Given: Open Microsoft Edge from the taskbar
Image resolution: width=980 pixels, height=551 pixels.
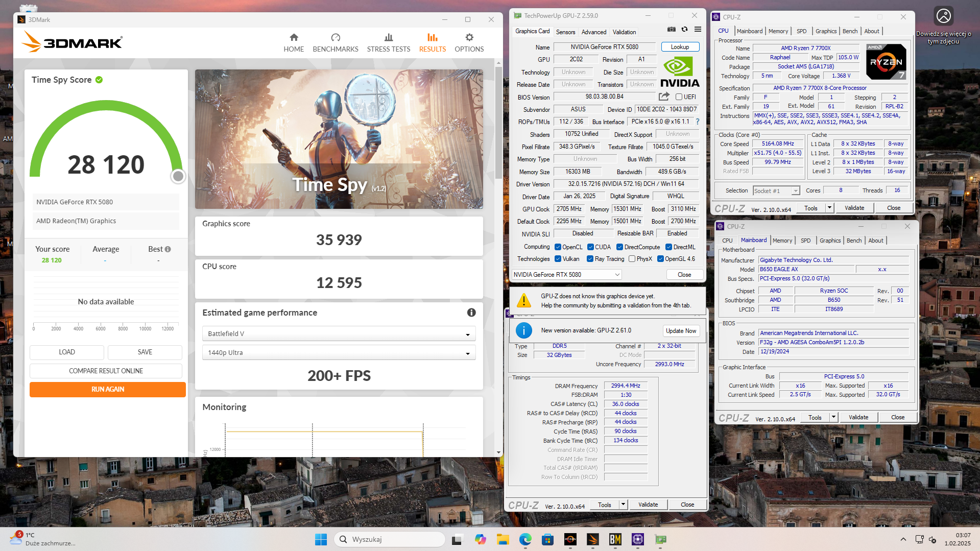Looking at the screenshot, I should click(x=525, y=539).
